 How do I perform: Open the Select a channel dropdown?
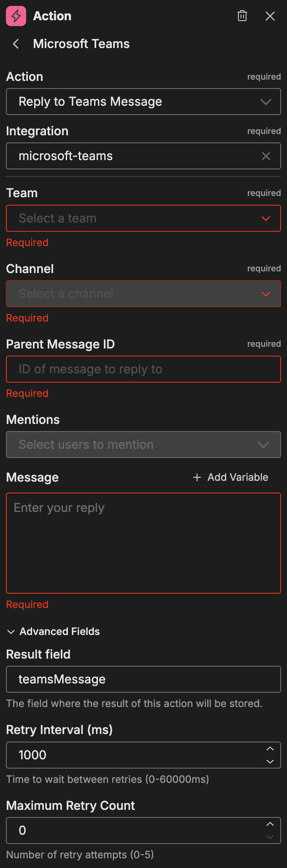(x=143, y=294)
